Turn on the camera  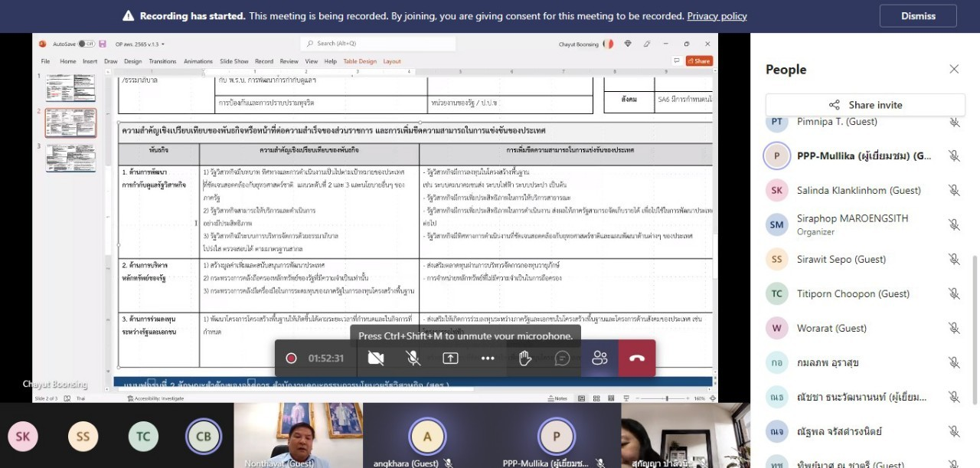[x=376, y=358]
